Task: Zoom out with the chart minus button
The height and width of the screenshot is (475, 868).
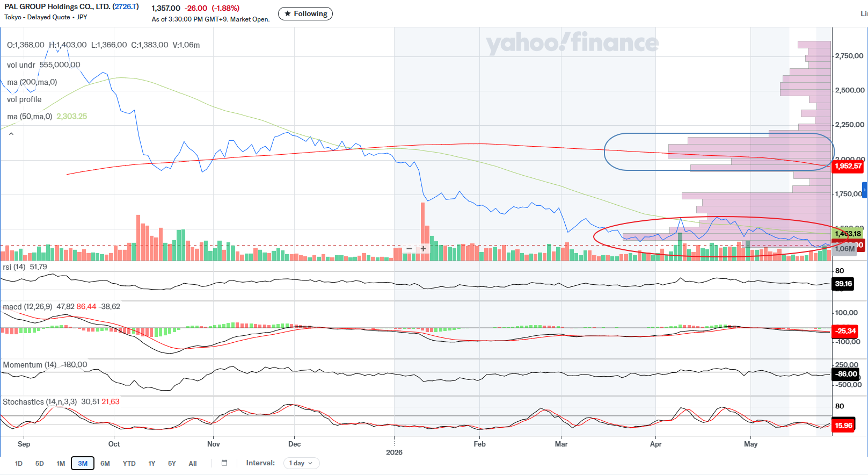Action: pyautogui.click(x=409, y=249)
